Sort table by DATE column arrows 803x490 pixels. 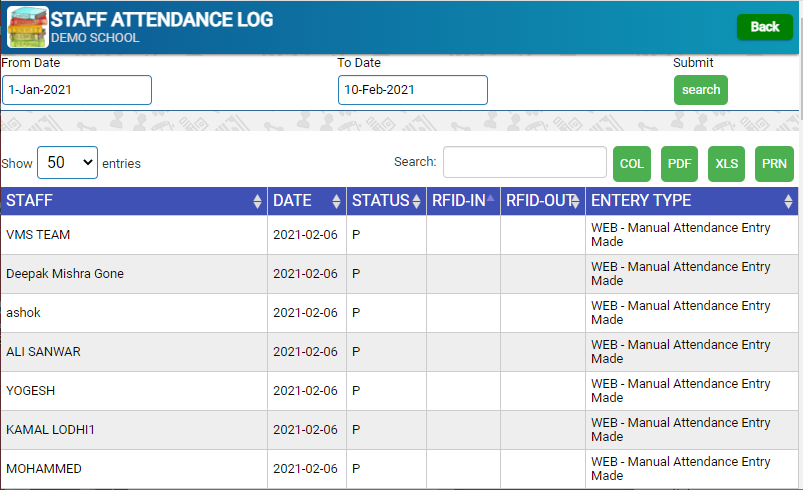336,201
